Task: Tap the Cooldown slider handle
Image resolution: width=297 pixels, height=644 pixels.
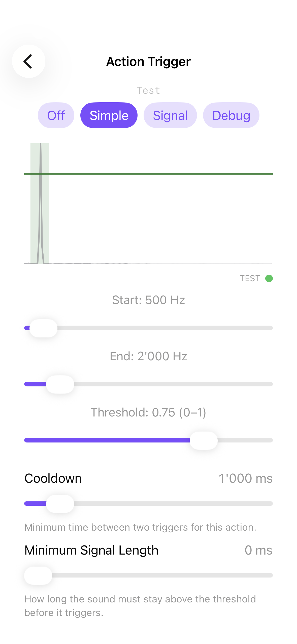Action: (60, 503)
